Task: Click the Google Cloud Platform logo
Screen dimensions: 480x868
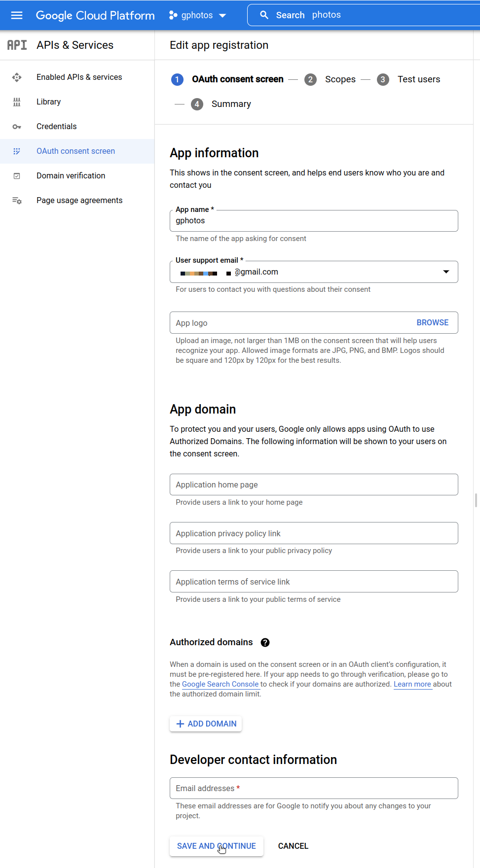Action: point(95,15)
